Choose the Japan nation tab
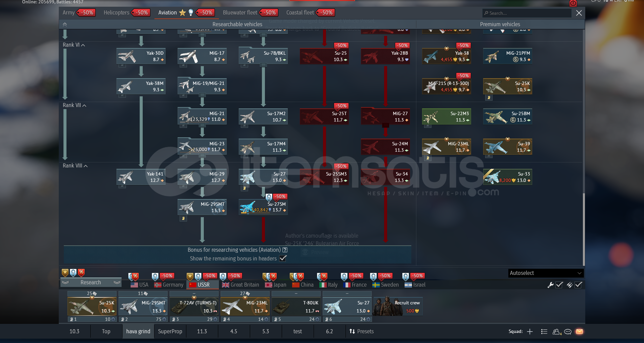This screenshot has height=343, width=644. click(276, 285)
